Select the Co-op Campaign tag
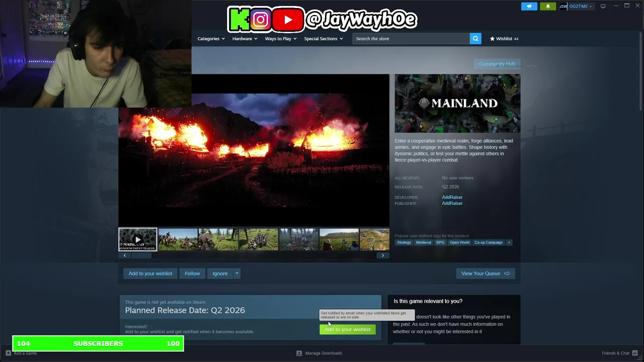This screenshot has height=362, width=644. click(x=489, y=242)
